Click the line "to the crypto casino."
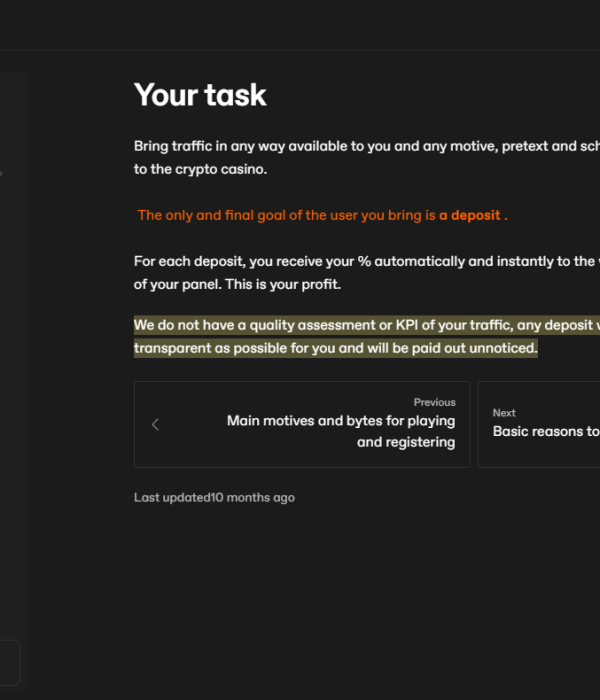The width and height of the screenshot is (600, 700). pos(200,169)
